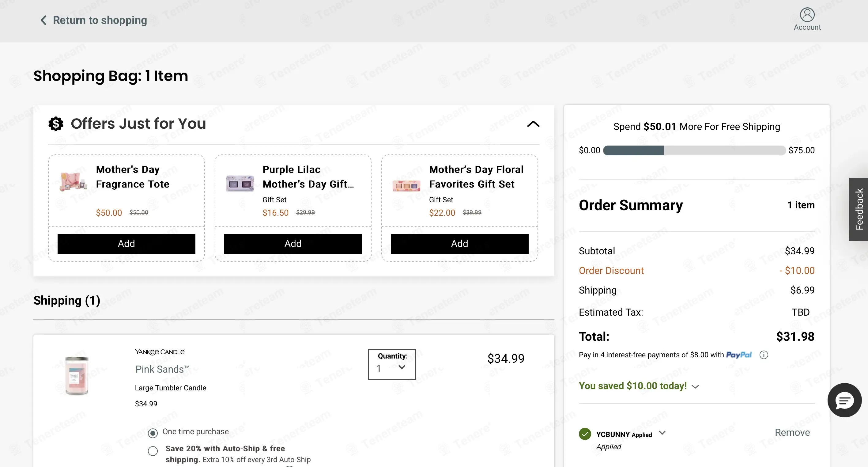Add Purple Lilac Mother's Day Gift Set
Viewport: 868px width, 467px height.
[293, 244]
